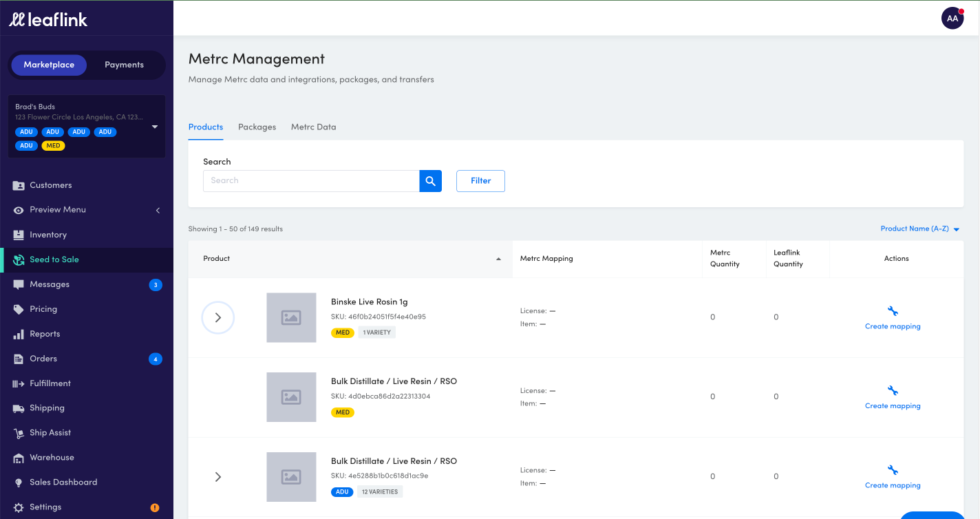
Task: Click the LeafLink logo
Action: coord(48,20)
